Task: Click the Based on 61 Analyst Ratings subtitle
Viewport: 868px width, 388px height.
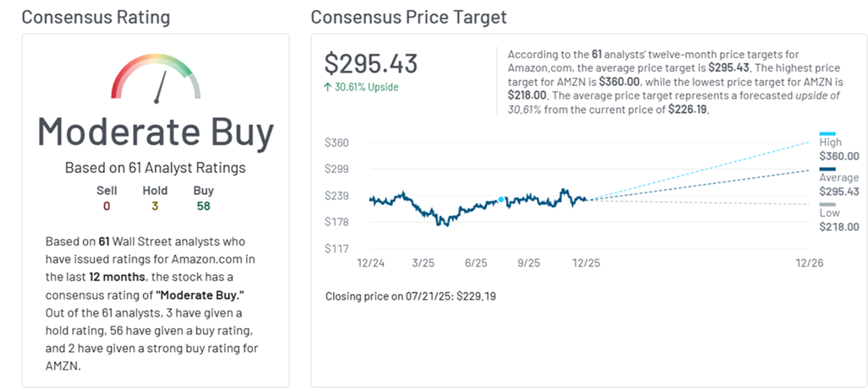Action: [x=156, y=168]
